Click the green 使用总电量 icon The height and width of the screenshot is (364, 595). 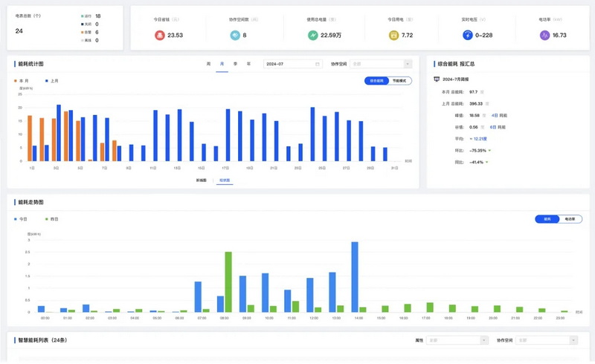coord(312,35)
